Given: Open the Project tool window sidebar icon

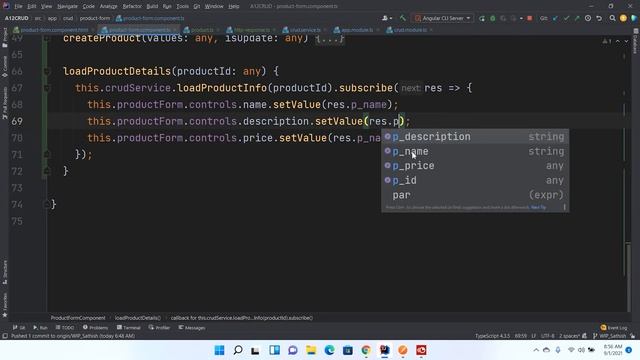Looking at the screenshot, I should (5, 38).
